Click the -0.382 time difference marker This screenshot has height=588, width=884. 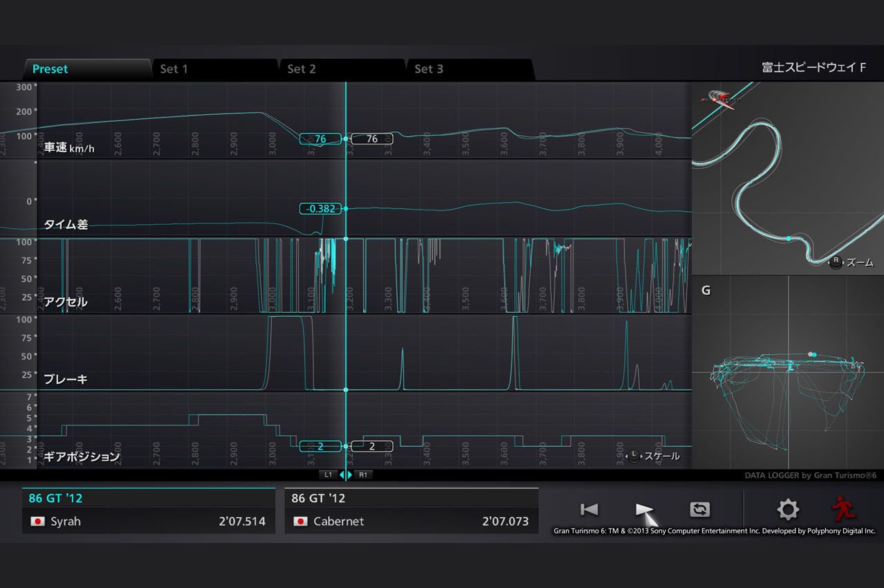point(320,209)
